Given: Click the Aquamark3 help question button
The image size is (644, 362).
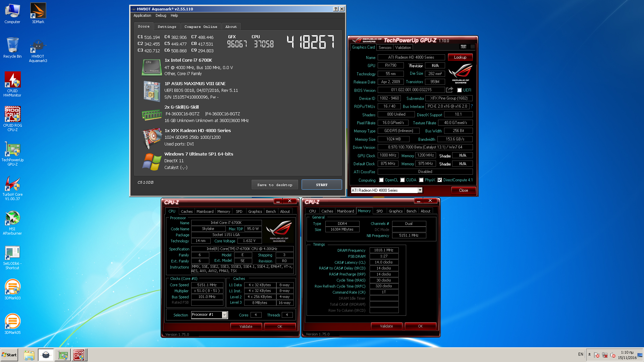Looking at the screenshot, I should click(x=336, y=9).
